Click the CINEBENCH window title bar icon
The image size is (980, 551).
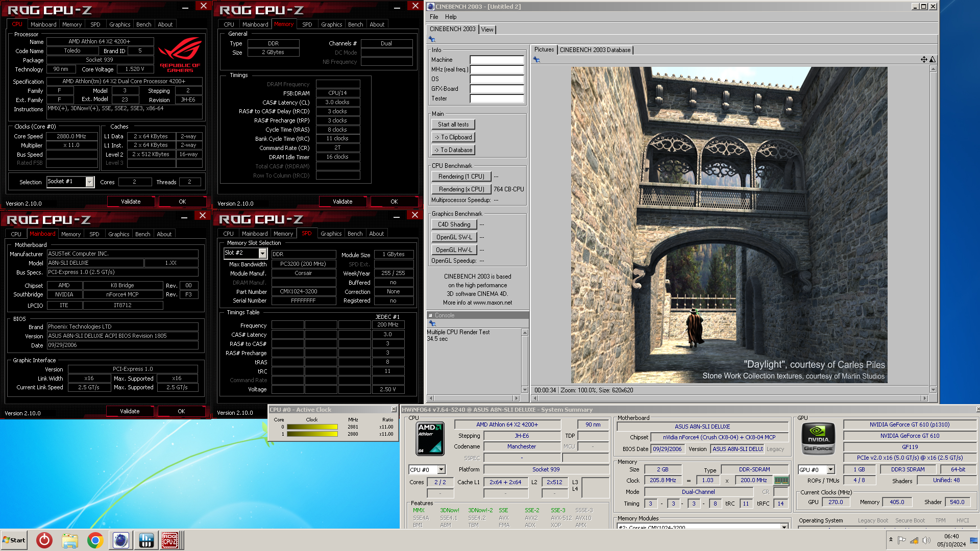(x=431, y=7)
